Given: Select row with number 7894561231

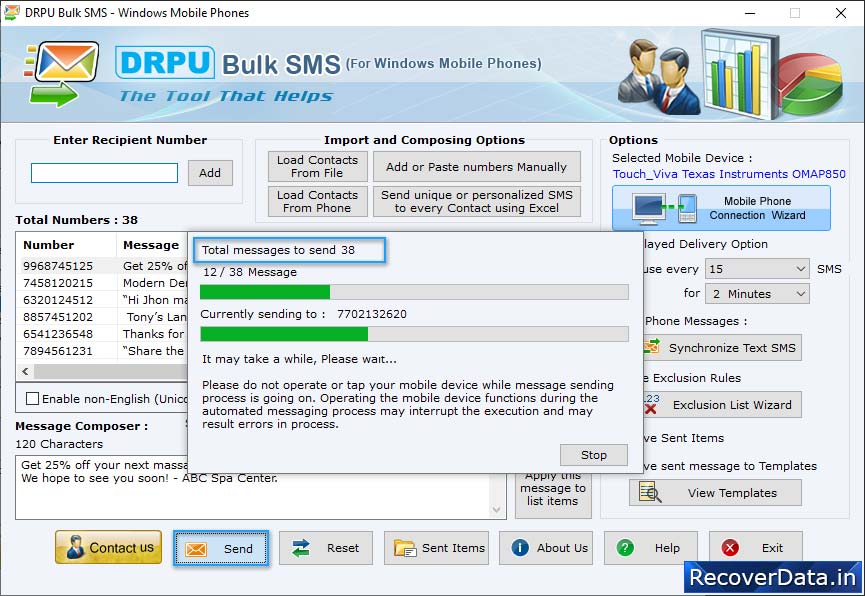Looking at the screenshot, I should (x=103, y=351).
